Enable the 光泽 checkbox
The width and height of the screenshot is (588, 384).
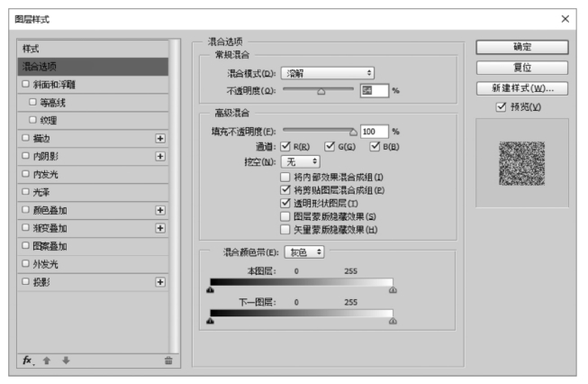tap(25, 191)
